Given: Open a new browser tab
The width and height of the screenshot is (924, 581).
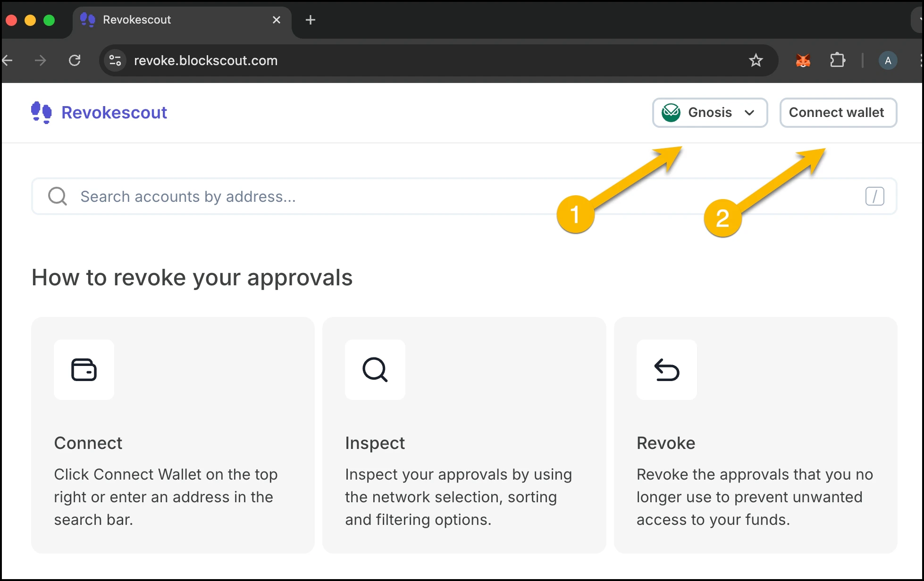Looking at the screenshot, I should (x=310, y=20).
